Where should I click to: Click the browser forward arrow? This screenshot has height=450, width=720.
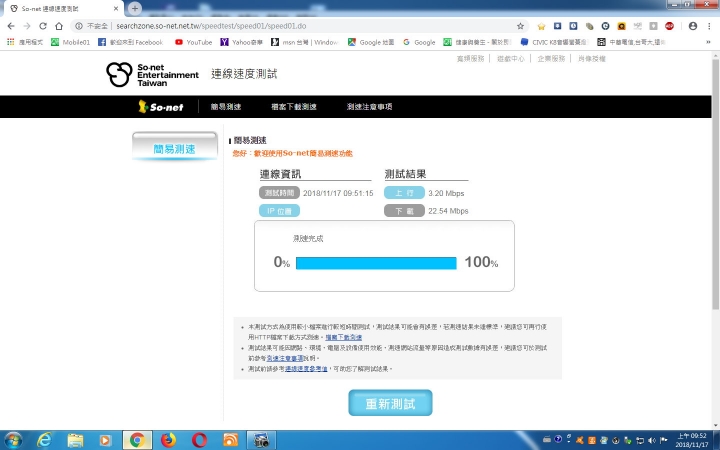[27, 26]
